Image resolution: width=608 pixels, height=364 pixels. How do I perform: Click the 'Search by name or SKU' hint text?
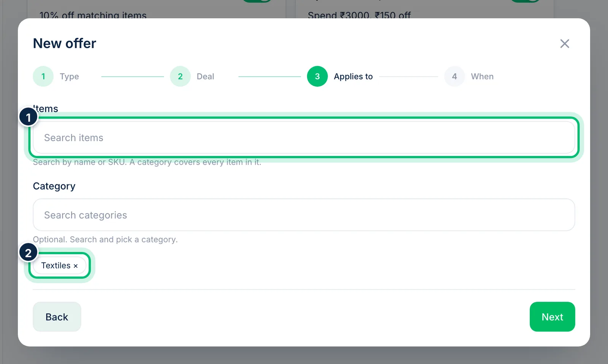(x=147, y=162)
